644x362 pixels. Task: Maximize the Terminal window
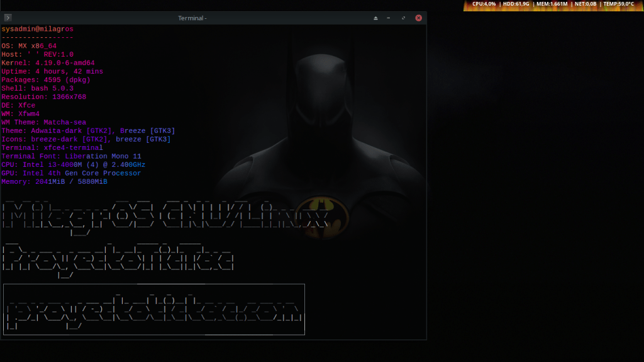tap(404, 18)
